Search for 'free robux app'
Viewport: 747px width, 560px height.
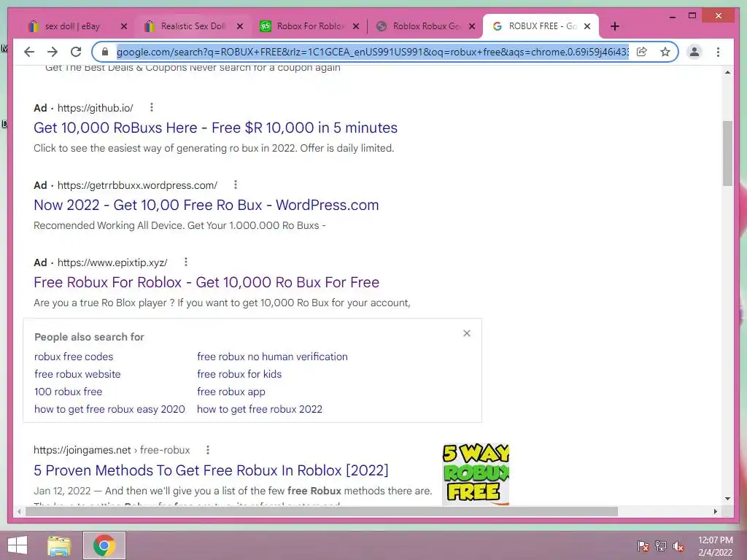coord(231,392)
